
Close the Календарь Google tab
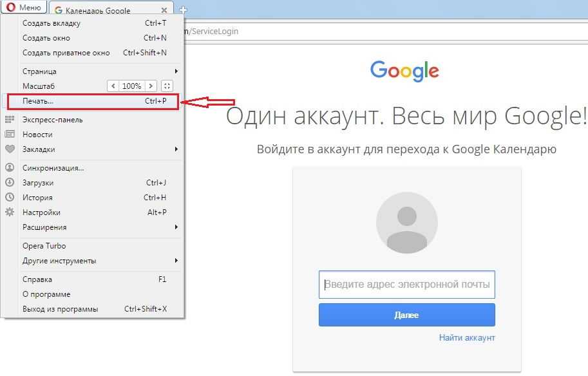point(164,10)
